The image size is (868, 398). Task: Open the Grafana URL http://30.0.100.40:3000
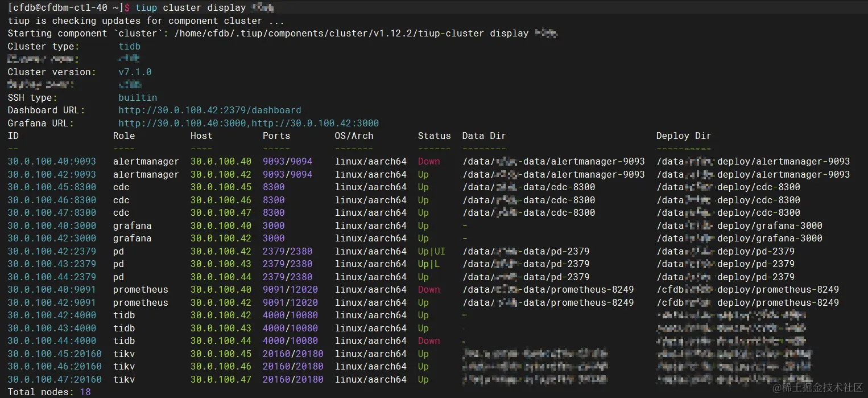coord(182,123)
